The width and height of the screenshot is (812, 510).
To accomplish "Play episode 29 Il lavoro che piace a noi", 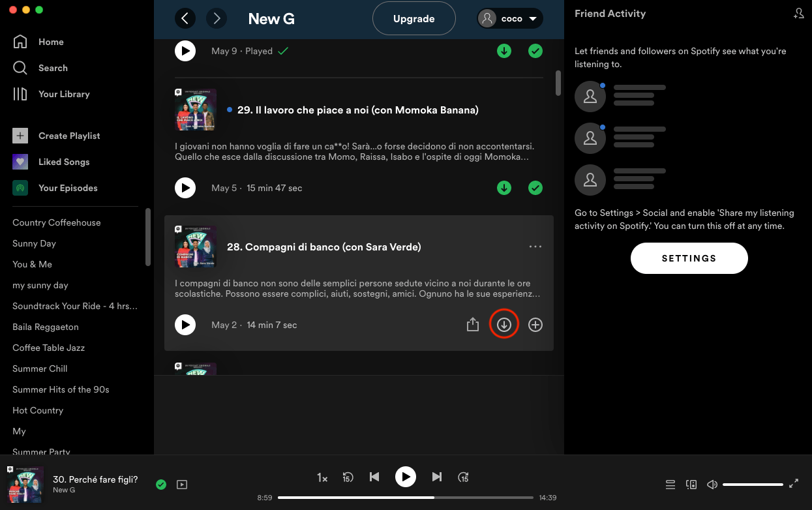I will 185,188.
